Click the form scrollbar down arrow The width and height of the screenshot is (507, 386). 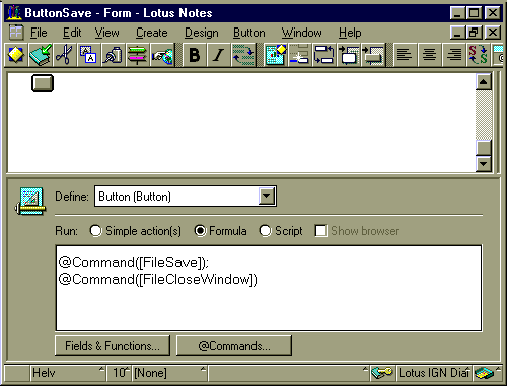tap(484, 164)
